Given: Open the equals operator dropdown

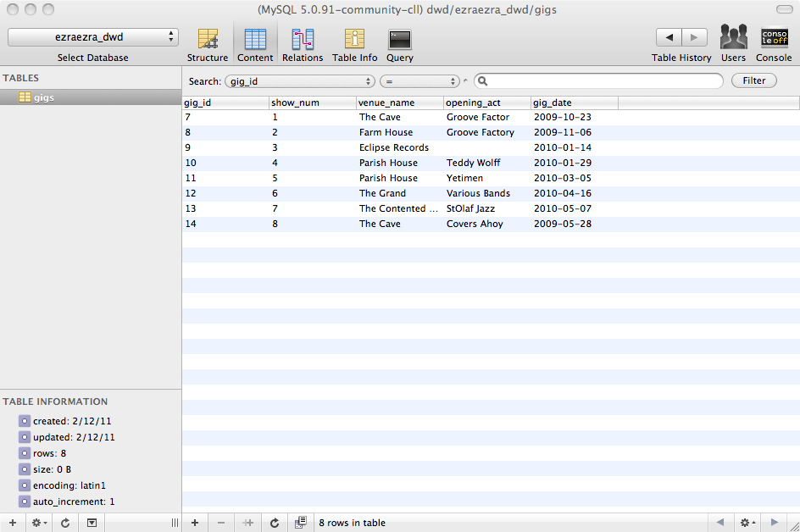Looking at the screenshot, I should [x=419, y=81].
